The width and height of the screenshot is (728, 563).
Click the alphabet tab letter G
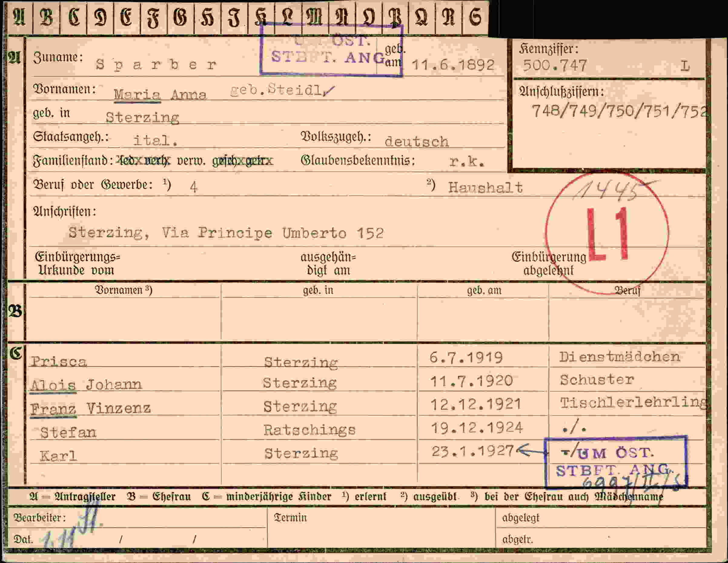tap(180, 17)
